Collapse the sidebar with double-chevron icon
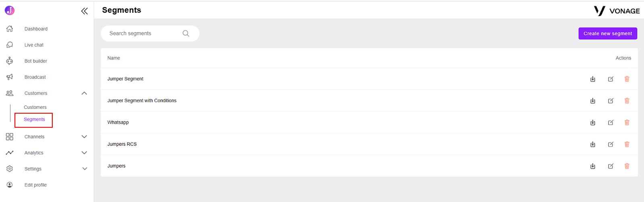 pos(84,11)
